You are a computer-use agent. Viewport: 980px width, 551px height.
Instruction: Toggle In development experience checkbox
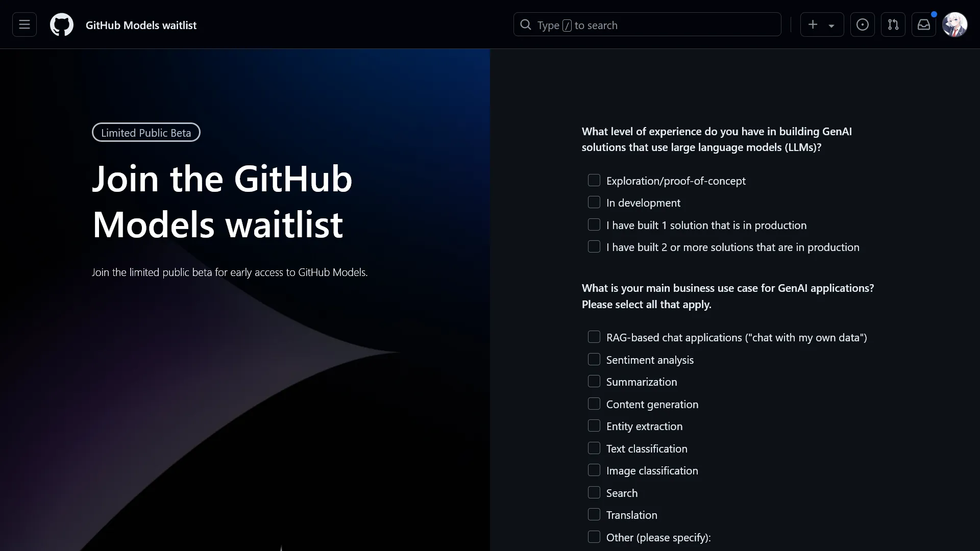pos(594,202)
